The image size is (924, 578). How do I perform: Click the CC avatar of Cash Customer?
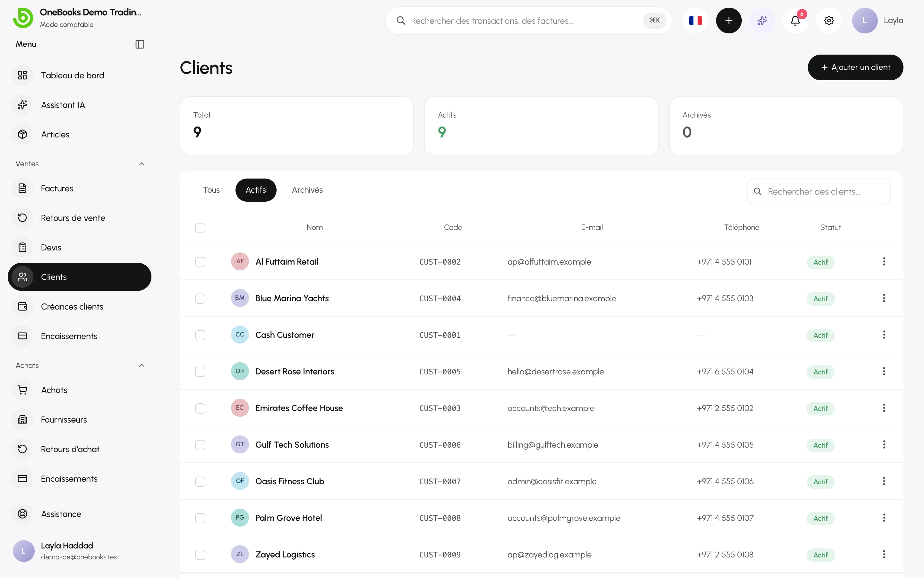[240, 335]
